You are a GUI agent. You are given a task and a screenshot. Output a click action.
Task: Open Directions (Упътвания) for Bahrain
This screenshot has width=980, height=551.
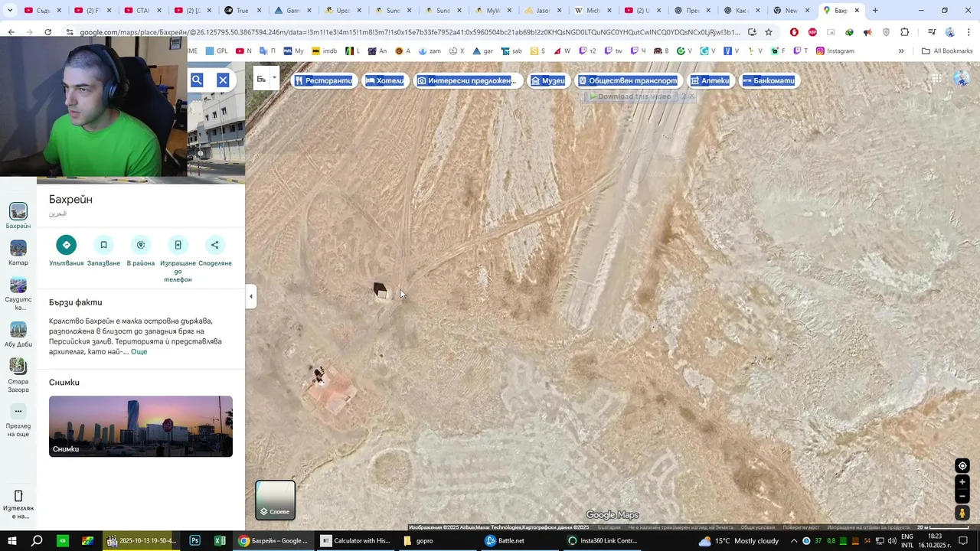(66, 245)
